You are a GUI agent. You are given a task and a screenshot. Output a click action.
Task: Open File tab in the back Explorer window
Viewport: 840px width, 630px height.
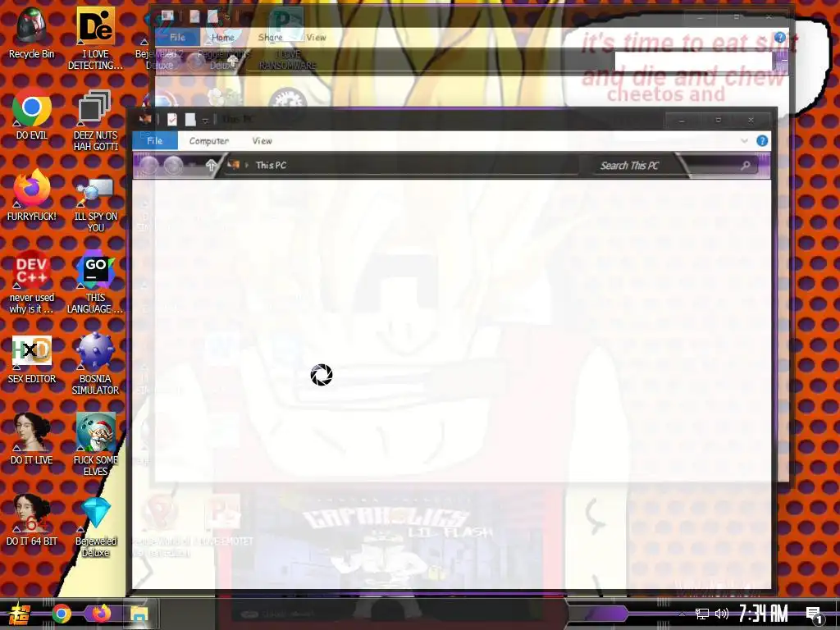tap(177, 38)
